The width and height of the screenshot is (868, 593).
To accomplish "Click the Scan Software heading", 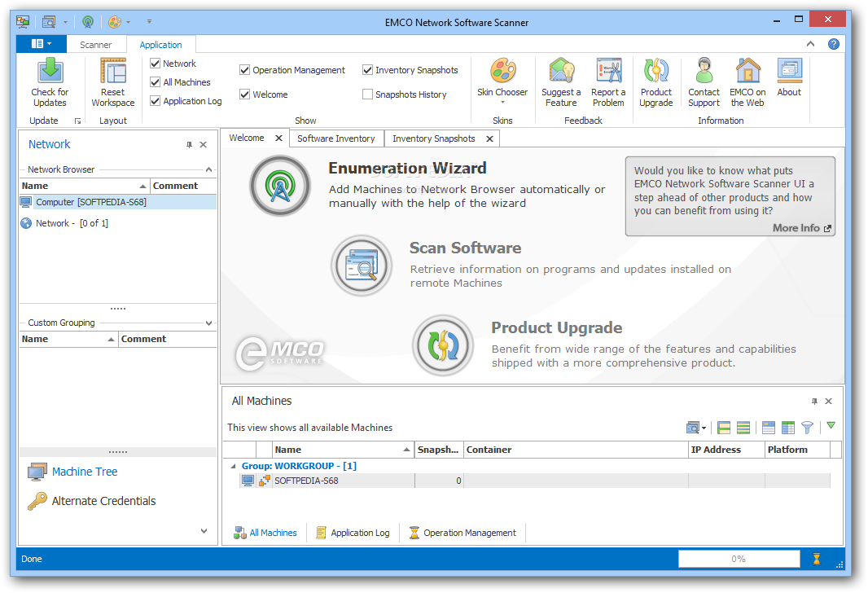I will pos(466,248).
